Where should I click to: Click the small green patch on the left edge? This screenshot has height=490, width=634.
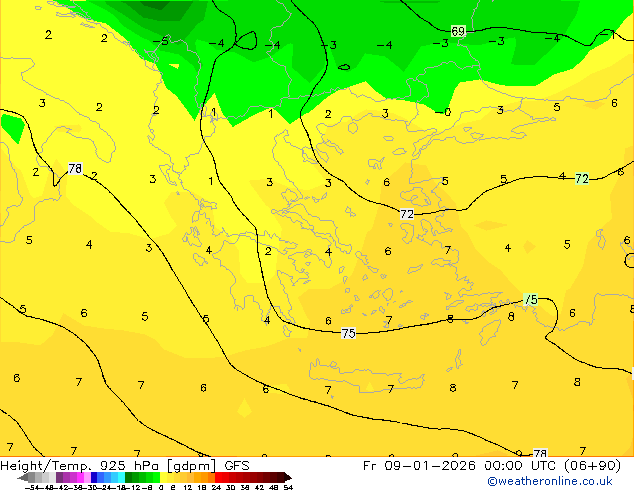coord(12,128)
